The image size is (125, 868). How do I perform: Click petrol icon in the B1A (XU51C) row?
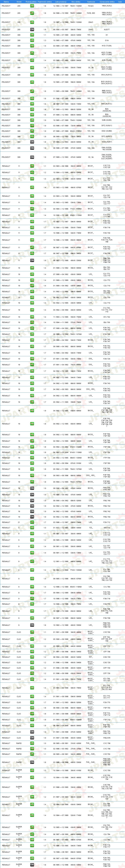[32, 75]
